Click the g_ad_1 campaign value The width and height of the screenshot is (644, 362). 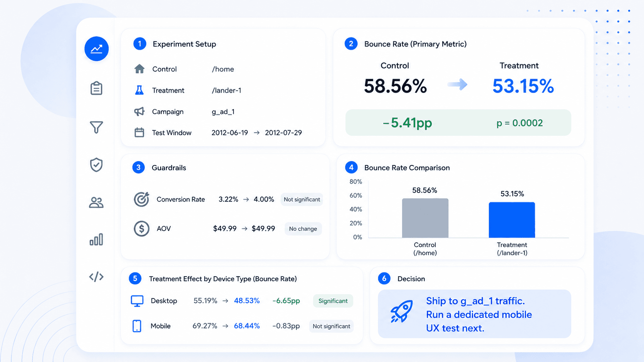coord(223,112)
